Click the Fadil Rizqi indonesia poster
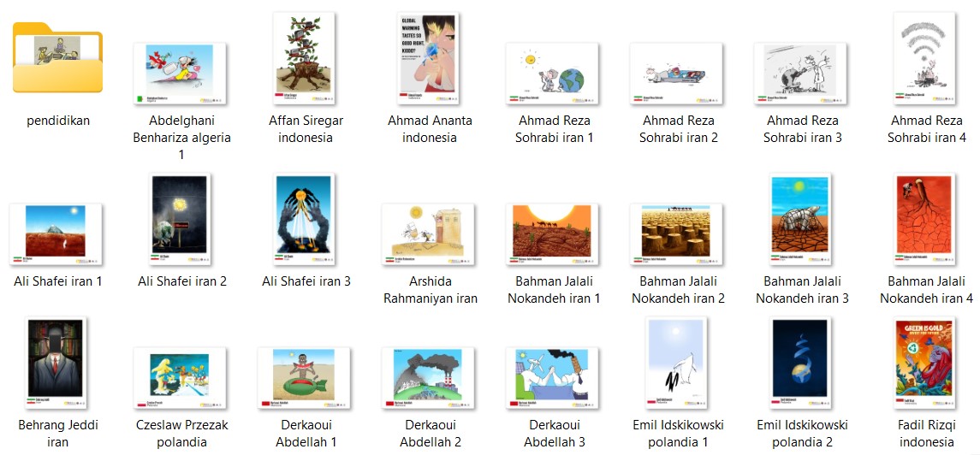The image size is (980, 455). click(924, 363)
